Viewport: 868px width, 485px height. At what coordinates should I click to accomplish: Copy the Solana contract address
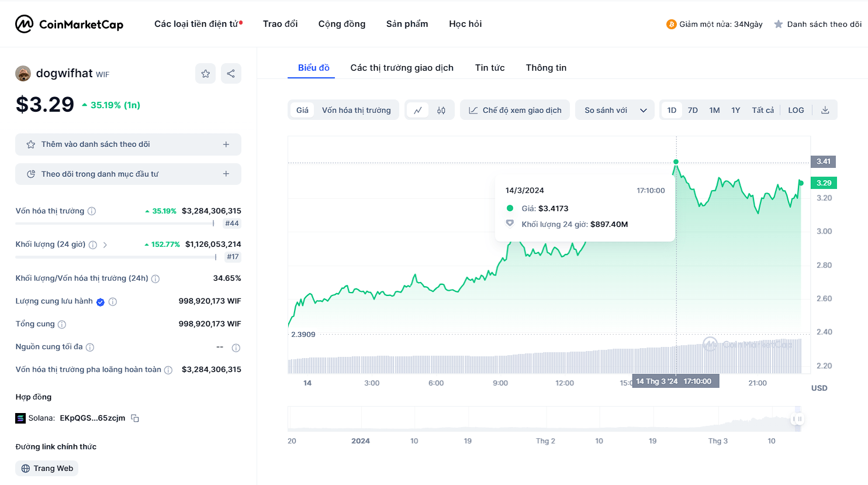point(135,418)
